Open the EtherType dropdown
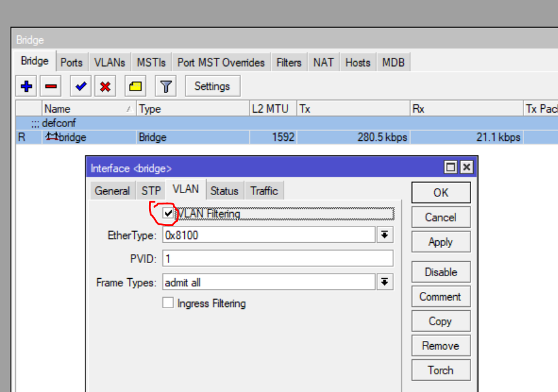Image resolution: width=558 pixels, height=392 pixels. tap(386, 234)
